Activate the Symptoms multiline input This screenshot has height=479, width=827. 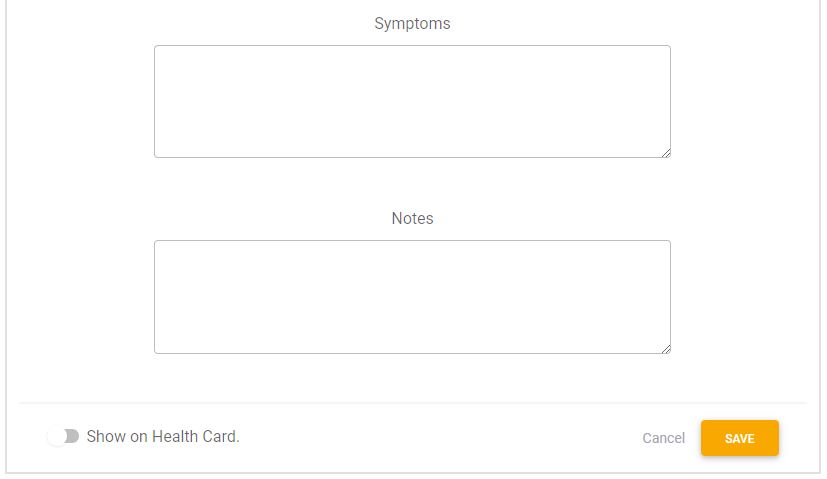(412, 101)
